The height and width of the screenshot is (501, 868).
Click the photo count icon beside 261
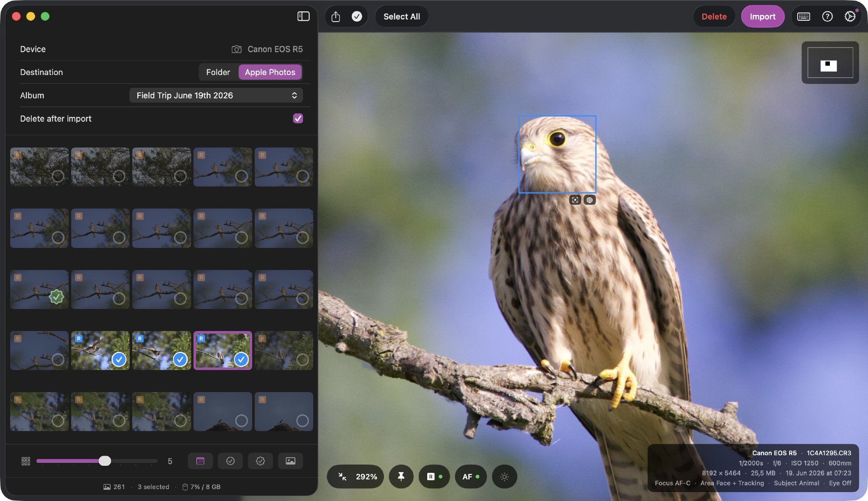pyautogui.click(x=107, y=487)
